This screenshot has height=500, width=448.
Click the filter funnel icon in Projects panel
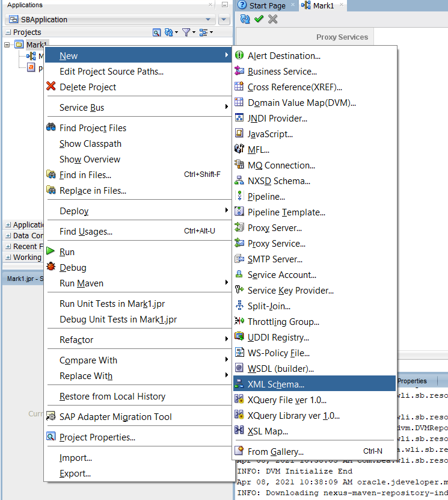186,32
